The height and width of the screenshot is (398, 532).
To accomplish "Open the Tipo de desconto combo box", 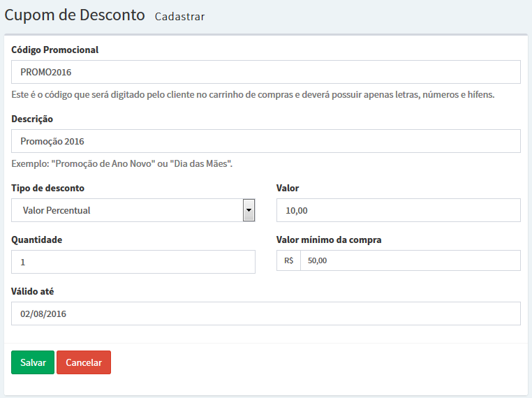I will pyautogui.click(x=133, y=210).
